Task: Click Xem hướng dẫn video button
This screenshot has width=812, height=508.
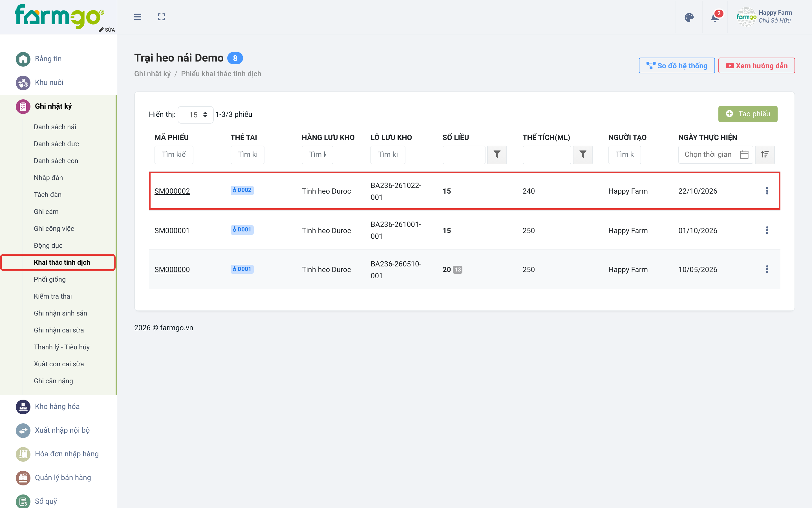Action: [756, 65]
